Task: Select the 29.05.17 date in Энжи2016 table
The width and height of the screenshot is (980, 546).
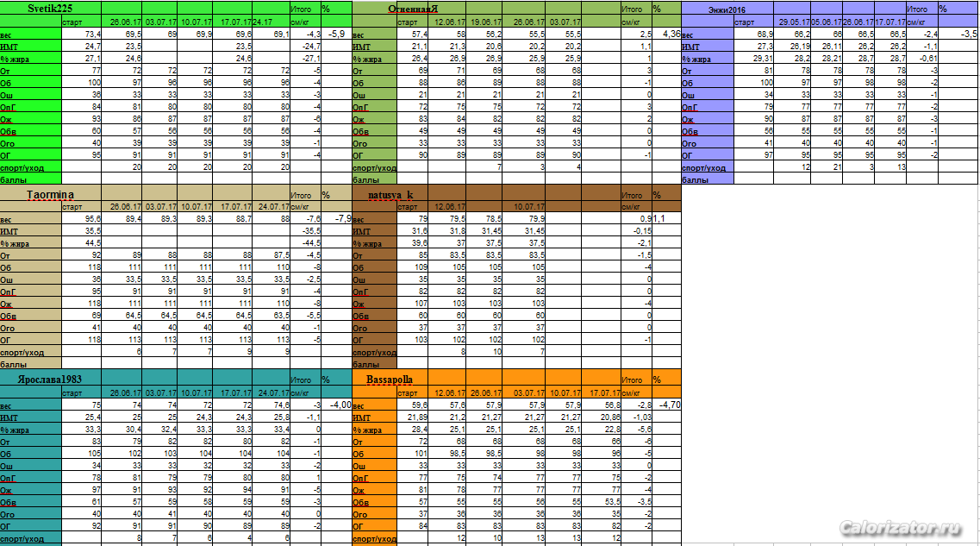Action: tap(792, 22)
